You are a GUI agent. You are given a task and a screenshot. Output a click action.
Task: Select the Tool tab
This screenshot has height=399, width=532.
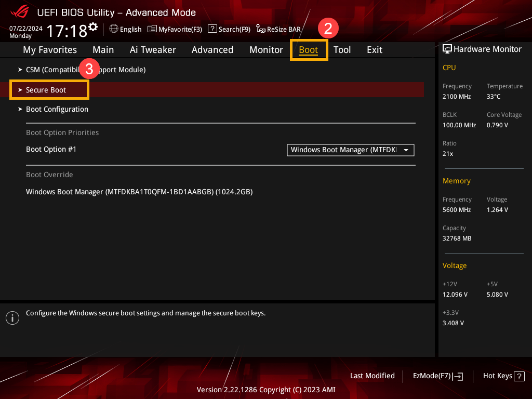[x=342, y=50]
